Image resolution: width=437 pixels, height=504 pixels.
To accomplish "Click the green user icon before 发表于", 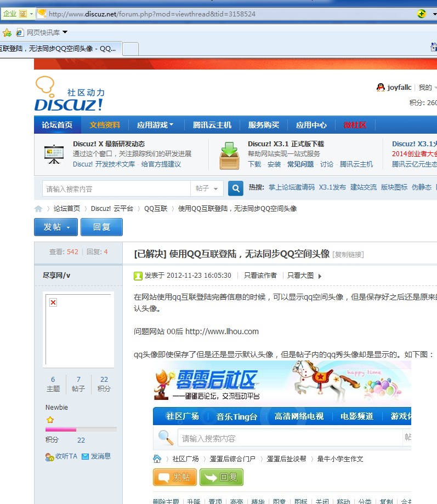I will (x=138, y=276).
